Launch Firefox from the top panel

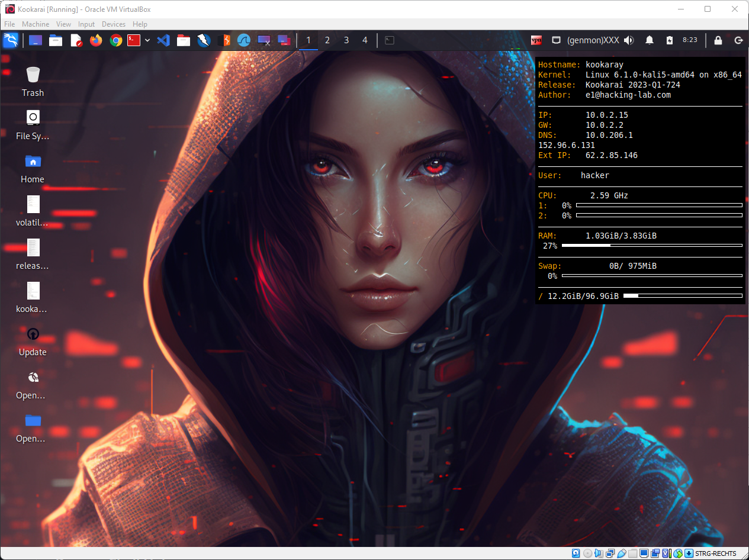96,40
